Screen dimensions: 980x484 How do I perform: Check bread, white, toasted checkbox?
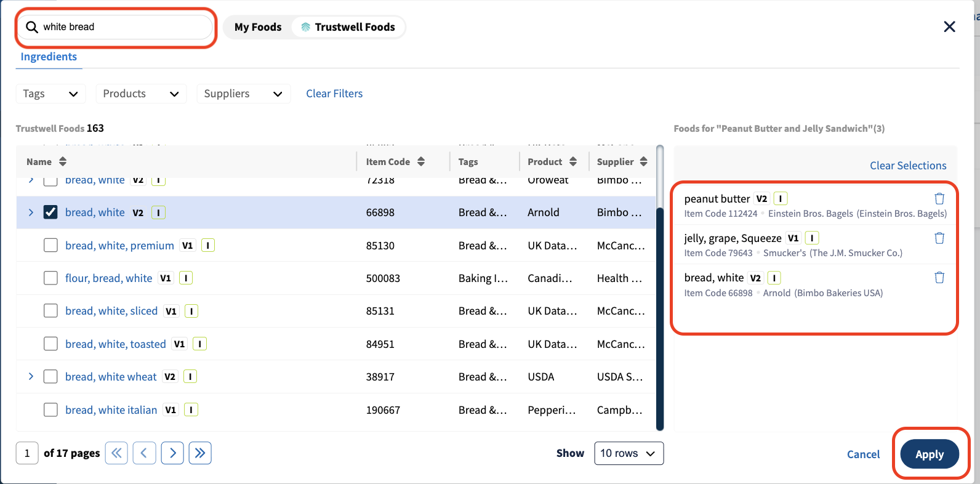click(50, 344)
